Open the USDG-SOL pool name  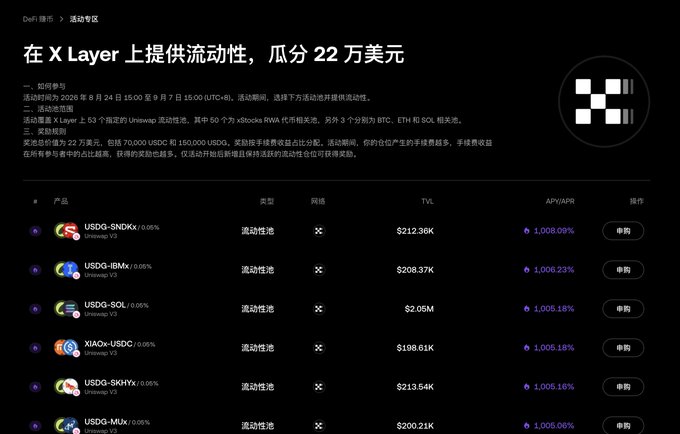[105, 305]
